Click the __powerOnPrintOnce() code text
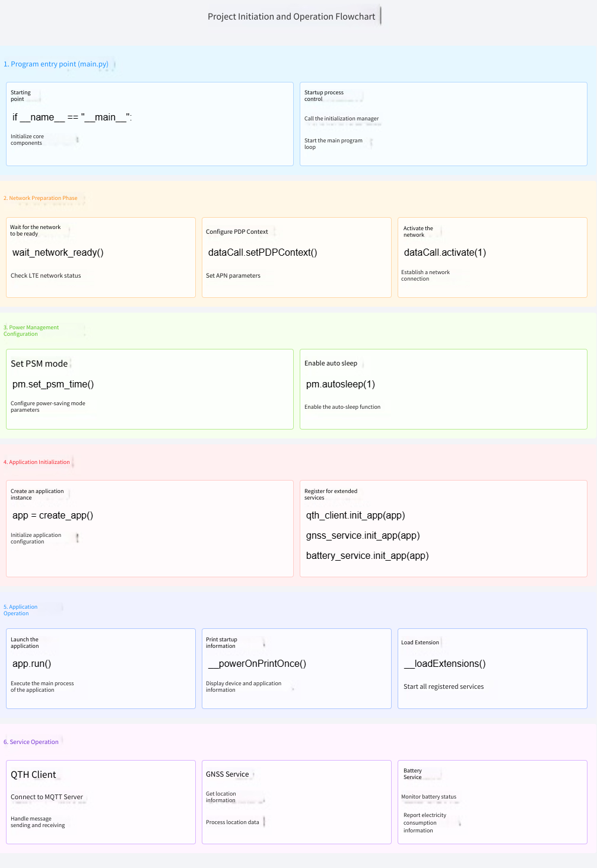 point(256,664)
